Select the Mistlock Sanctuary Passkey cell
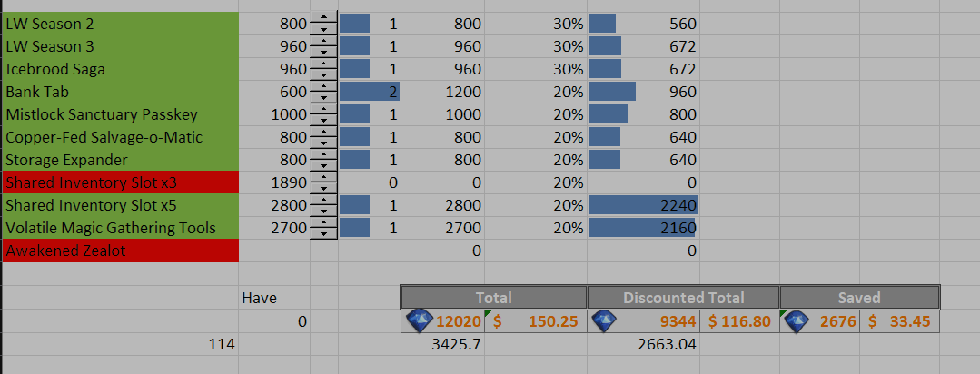The width and height of the screenshot is (980, 374). [120, 114]
